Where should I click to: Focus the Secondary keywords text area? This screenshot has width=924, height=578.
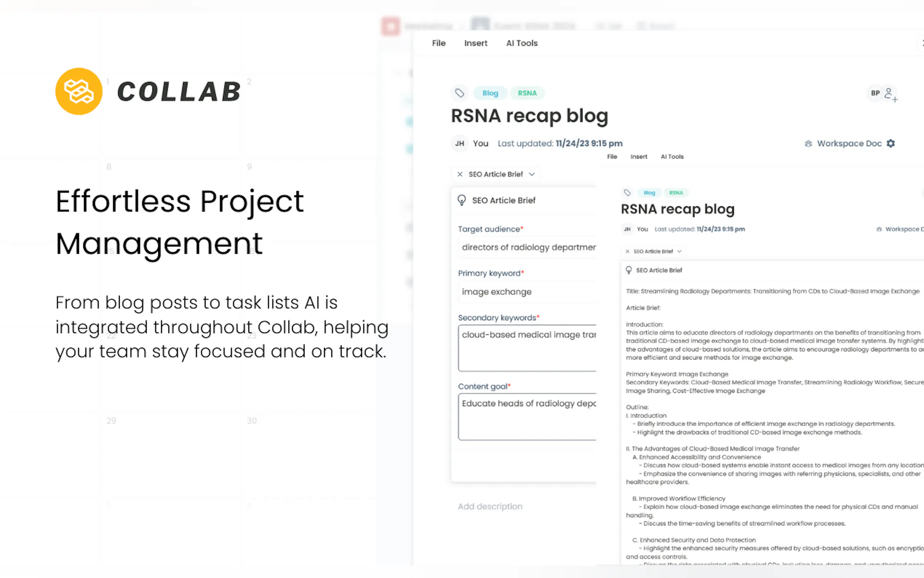[527, 348]
